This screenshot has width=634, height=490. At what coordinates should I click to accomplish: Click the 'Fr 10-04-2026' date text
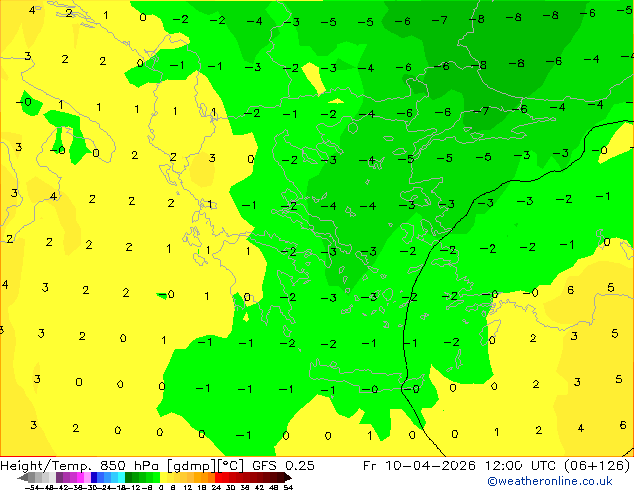(419, 466)
